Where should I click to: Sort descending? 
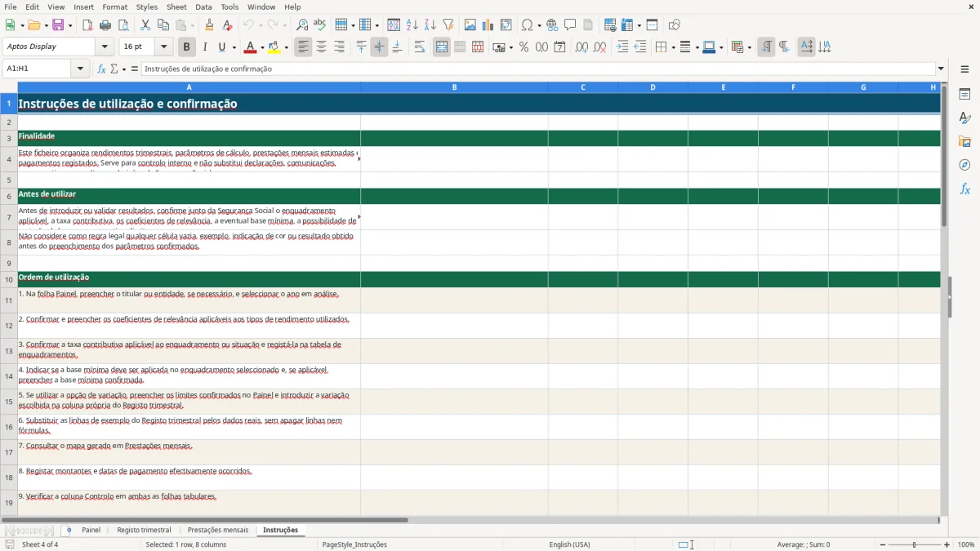(430, 25)
